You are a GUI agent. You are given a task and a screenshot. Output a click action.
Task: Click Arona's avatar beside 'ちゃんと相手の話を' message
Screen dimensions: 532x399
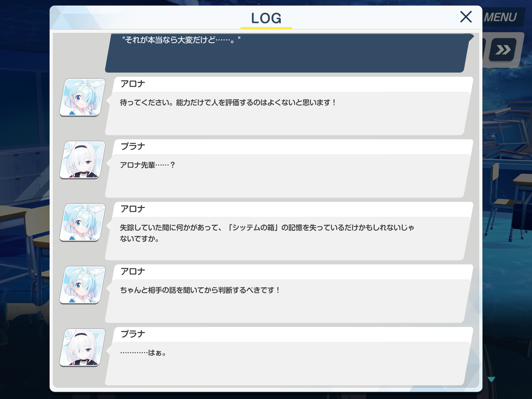[82, 285]
